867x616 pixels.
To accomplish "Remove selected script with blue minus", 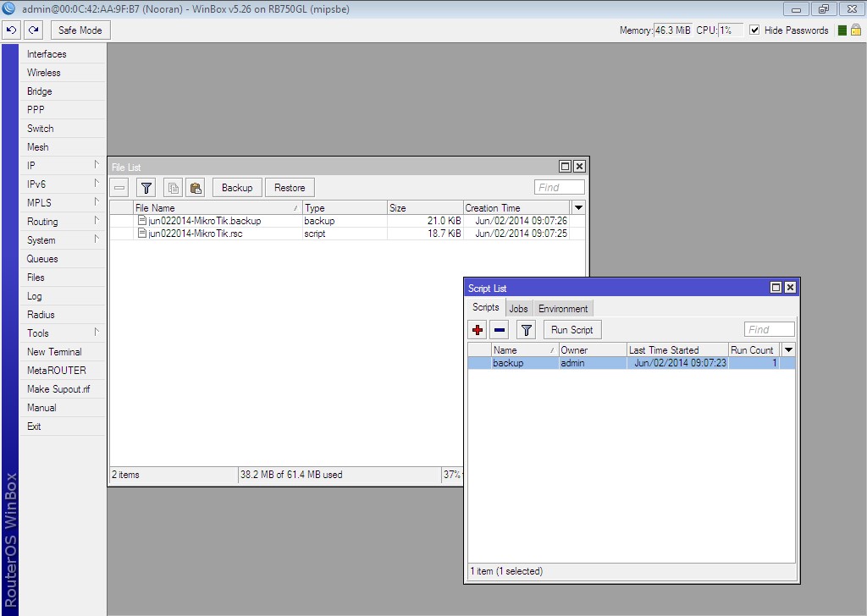I will point(500,330).
